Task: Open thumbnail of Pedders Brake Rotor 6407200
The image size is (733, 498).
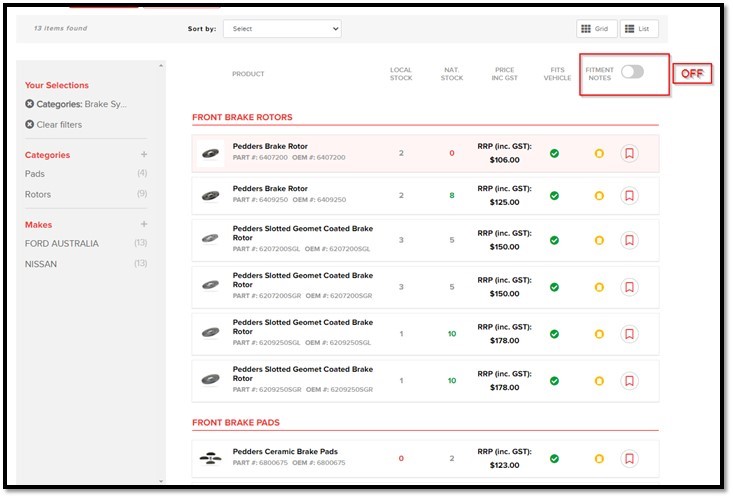Action: click(x=210, y=153)
